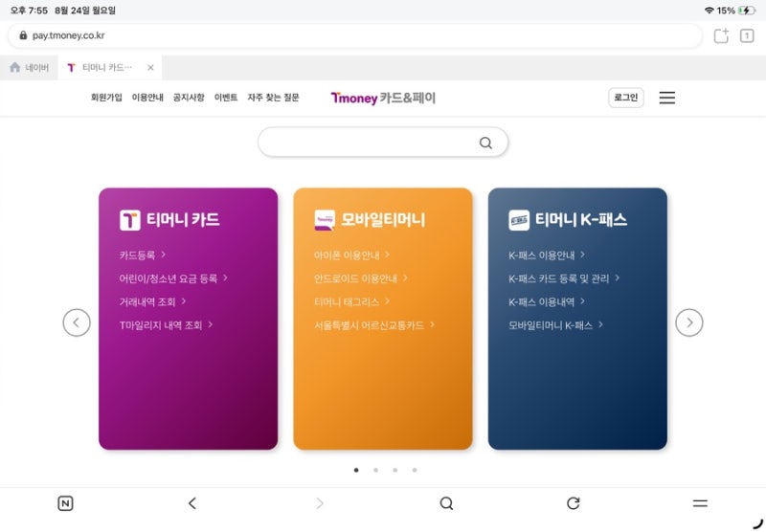Open the 카드등록 link
Screen dimensions: 766x532
[x=143, y=255]
